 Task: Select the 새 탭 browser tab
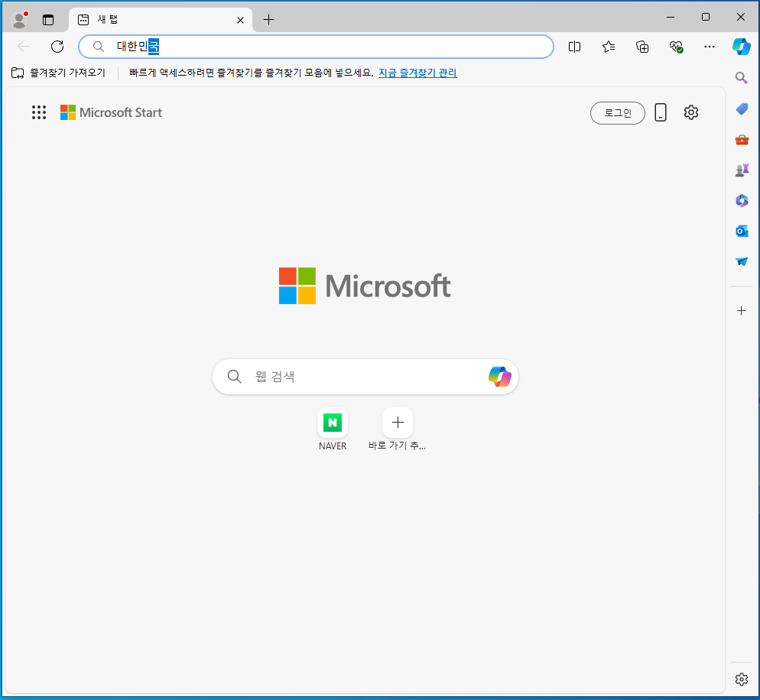[x=160, y=20]
